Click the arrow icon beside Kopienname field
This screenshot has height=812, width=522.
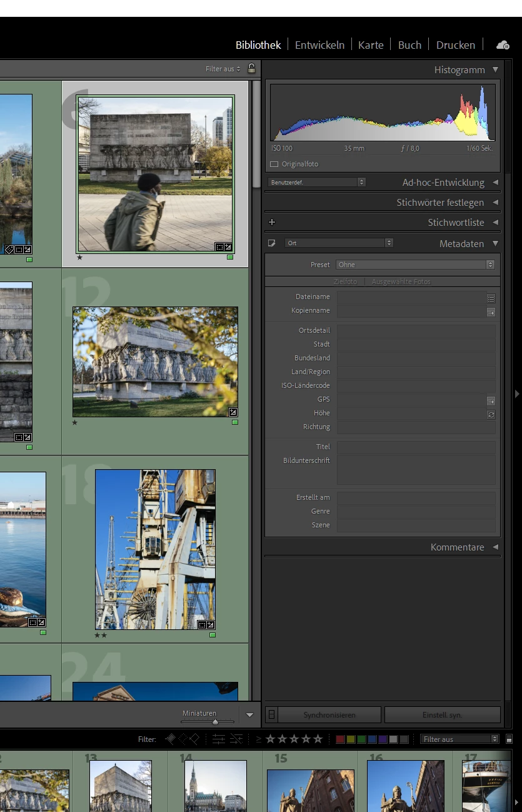point(491,312)
